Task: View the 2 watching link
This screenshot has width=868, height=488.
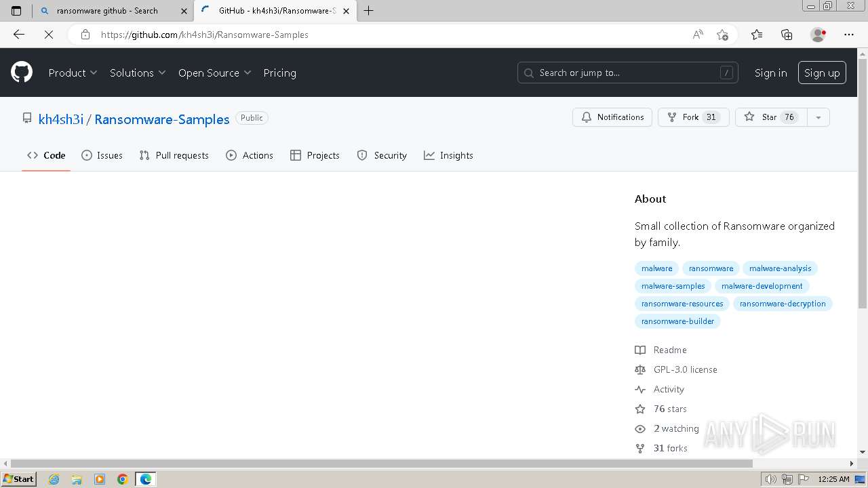Action: [x=667, y=428]
